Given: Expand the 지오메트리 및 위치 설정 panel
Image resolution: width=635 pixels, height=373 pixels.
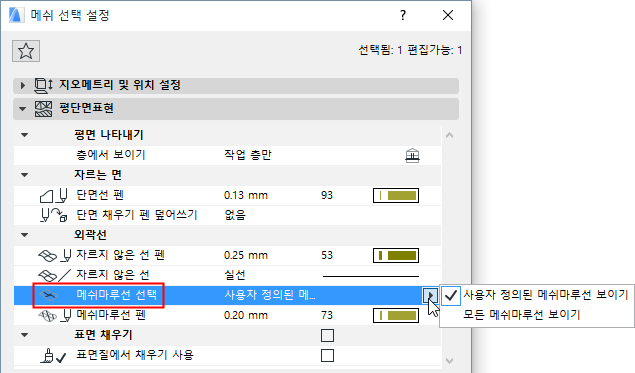Looking at the screenshot, I should [x=23, y=85].
